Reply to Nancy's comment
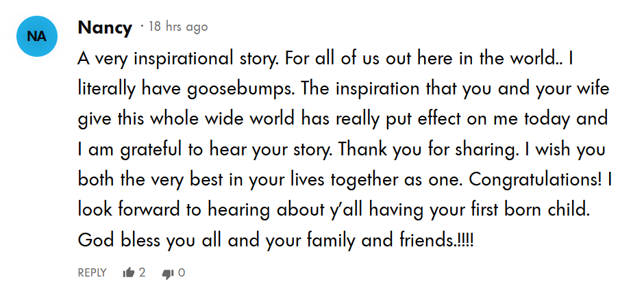Screen dimensions: 644x282 coord(92,272)
